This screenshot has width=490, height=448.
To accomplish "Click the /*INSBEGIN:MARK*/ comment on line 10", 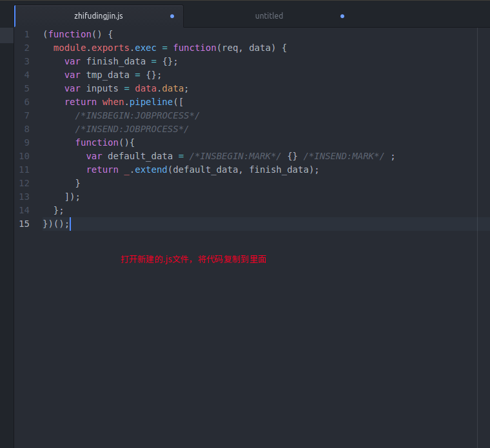I will (235, 156).
